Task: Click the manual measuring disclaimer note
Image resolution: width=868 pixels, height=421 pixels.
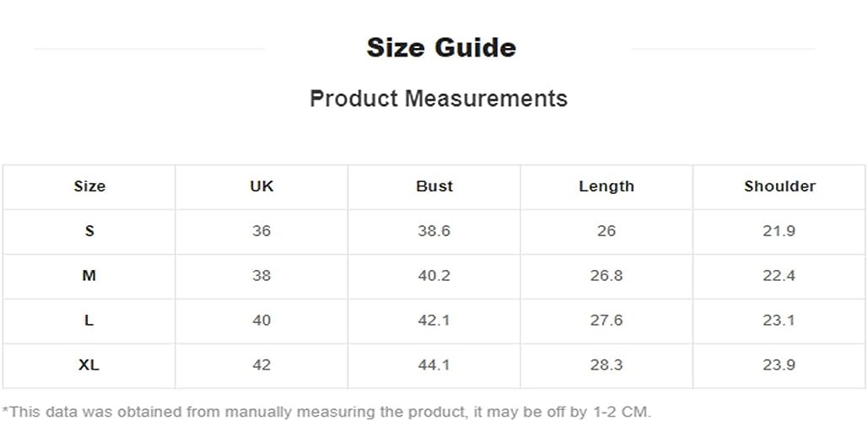Action: (326, 412)
